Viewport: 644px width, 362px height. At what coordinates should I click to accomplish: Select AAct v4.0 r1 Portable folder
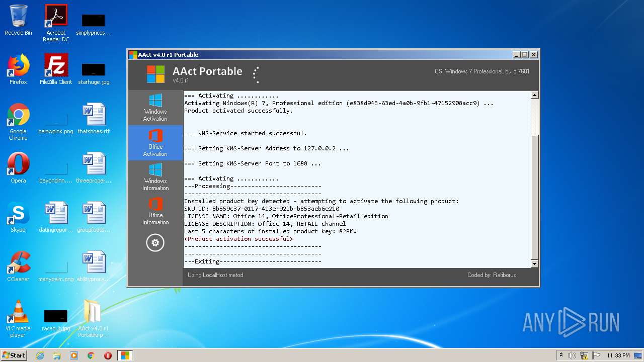click(94, 319)
